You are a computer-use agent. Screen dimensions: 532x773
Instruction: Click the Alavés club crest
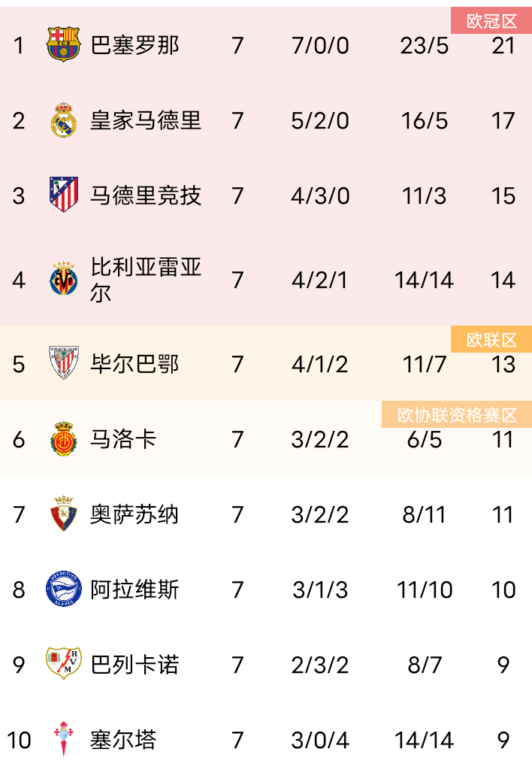click(63, 589)
